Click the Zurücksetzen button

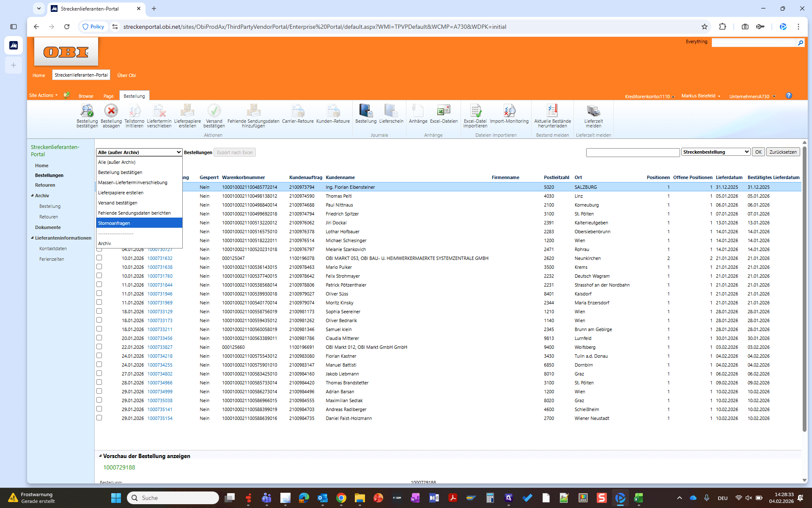tap(783, 152)
